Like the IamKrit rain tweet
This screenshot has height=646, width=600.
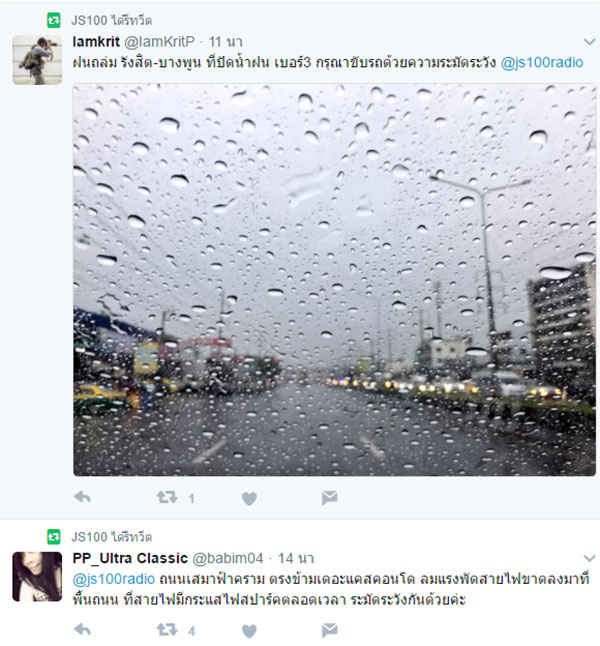tap(249, 499)
